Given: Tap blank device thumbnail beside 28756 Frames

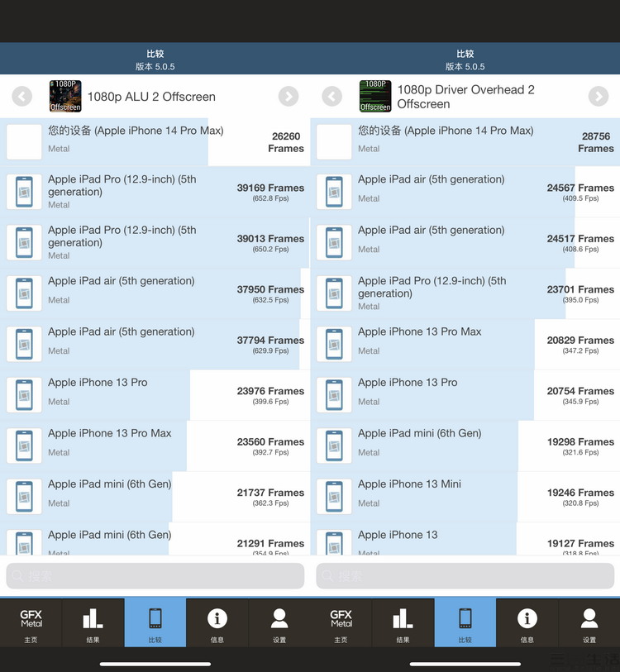Looking at the screenshot, I should tap(334, 142).
